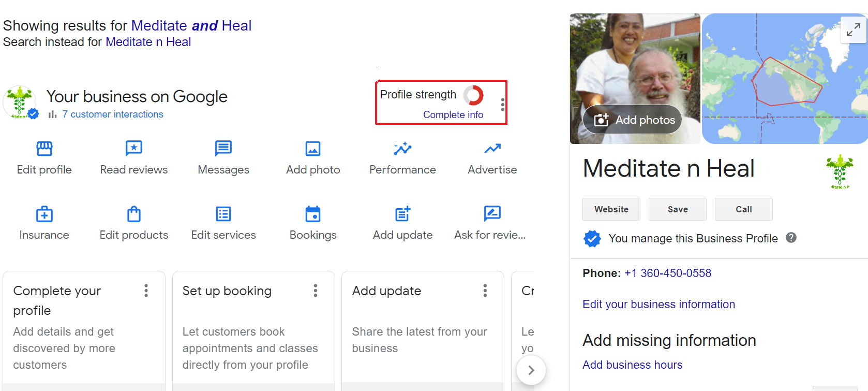This screenshot has height=391, width=868.
Task: Click the Profile strength progress ring
Action: point(473,95)
